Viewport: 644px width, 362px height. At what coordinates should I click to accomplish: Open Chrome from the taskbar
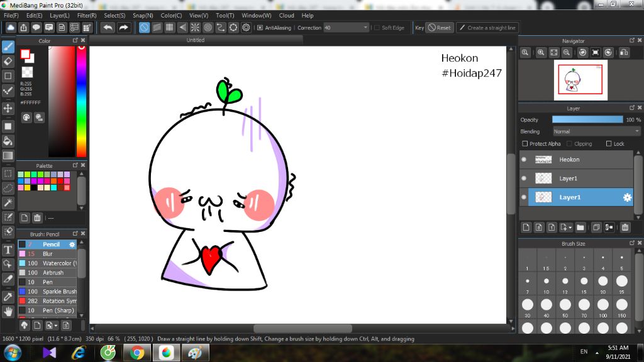pos(137,353)
